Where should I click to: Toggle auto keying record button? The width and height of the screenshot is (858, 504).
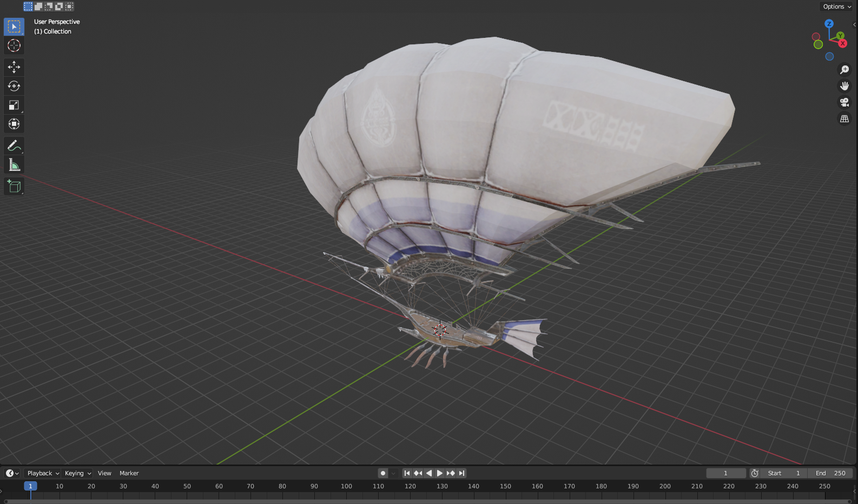(383, 473)
